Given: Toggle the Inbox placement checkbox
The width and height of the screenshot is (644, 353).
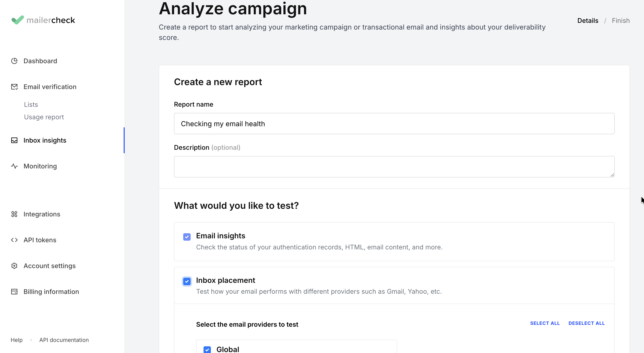Looking at the screenshot, I should [x=187, y=281].
